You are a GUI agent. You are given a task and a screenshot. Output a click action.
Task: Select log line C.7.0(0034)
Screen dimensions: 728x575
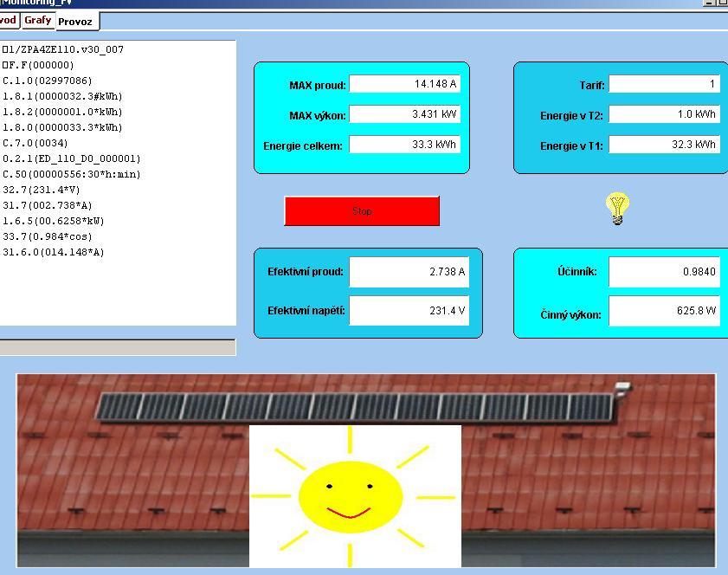tap(35, 143)
